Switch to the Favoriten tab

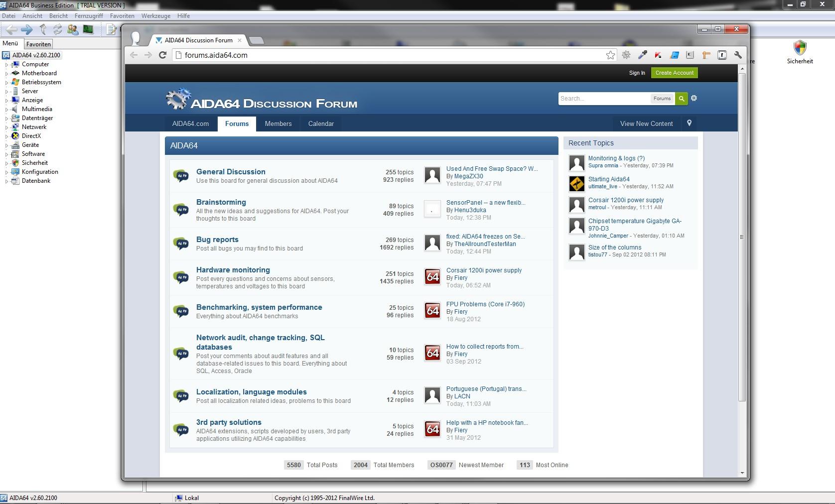(x=38, y=44)
